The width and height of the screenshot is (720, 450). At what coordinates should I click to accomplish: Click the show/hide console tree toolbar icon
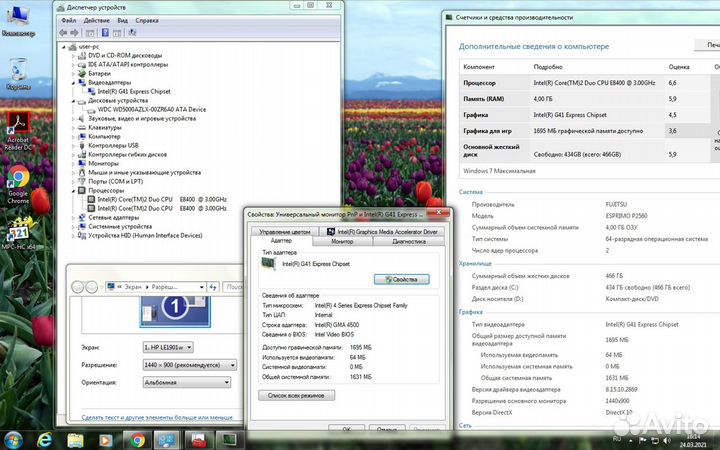coord(90,33)
